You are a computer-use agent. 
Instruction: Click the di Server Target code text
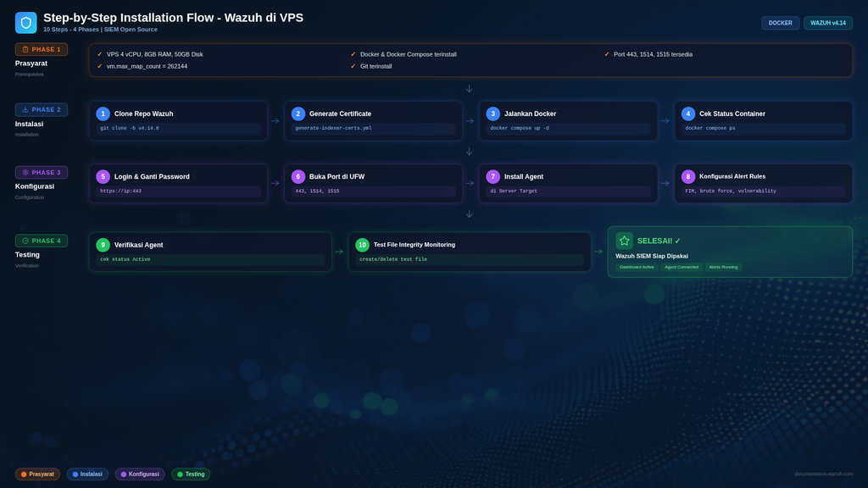[x=513, y=191]
